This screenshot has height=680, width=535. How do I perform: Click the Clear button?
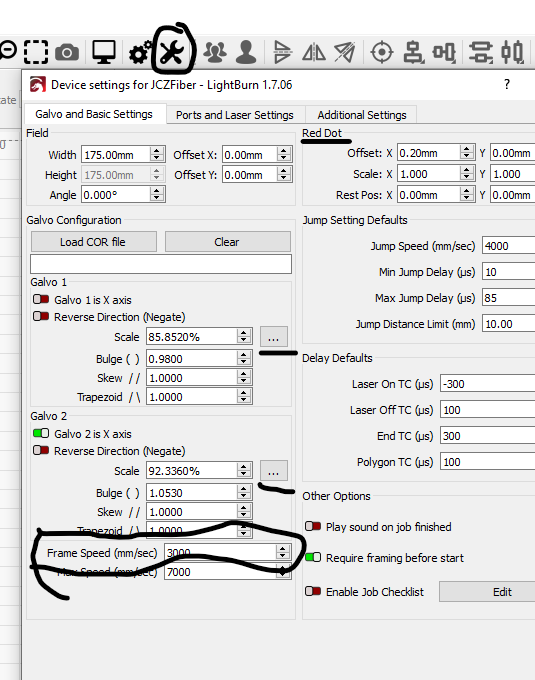(228, 242)
